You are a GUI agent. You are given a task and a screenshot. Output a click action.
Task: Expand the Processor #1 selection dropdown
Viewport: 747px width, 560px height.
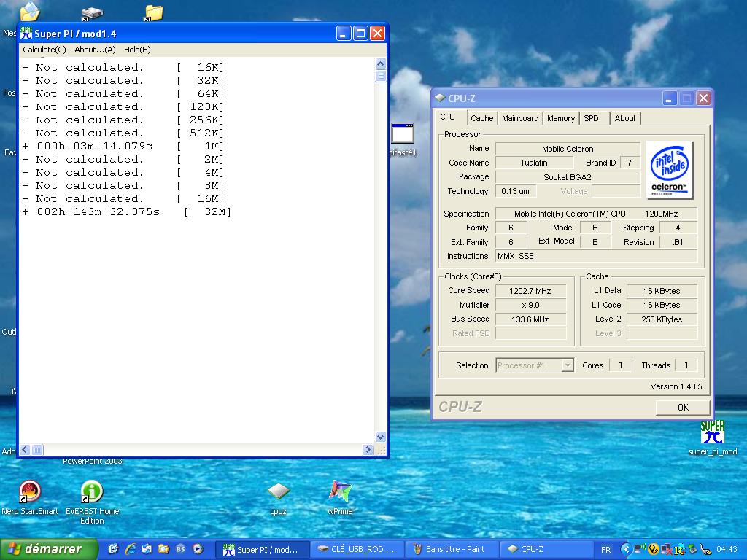pos(567,365)
